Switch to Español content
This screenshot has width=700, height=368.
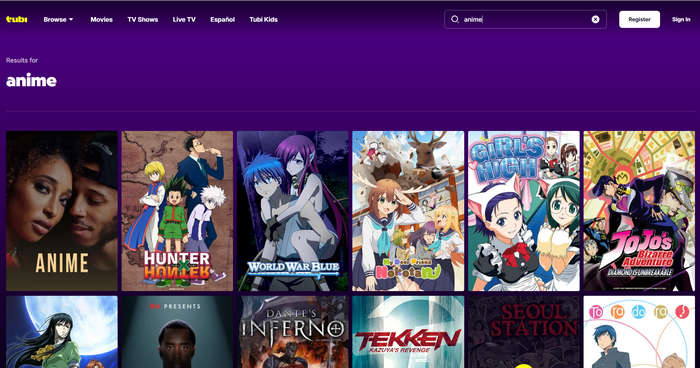click(x=222, y=19)
